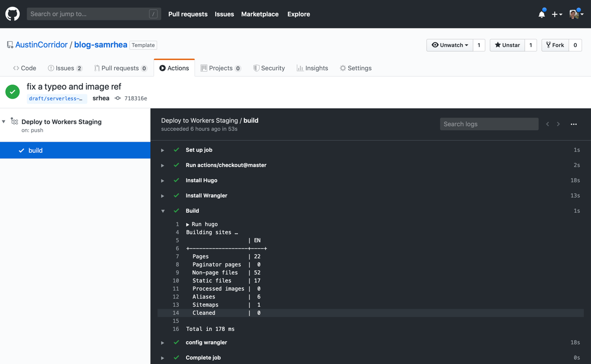
Task: Open the Pull requests tab
Action: coord(120,68)
